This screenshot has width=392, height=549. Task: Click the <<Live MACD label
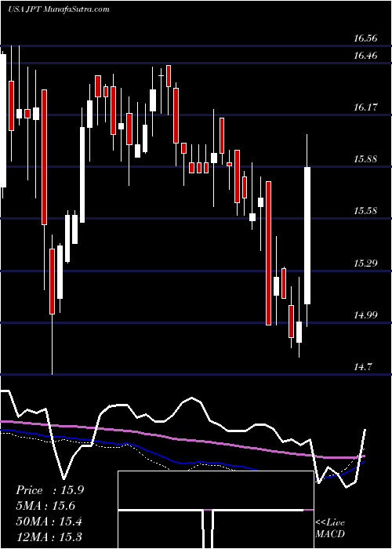pos(330,528)
